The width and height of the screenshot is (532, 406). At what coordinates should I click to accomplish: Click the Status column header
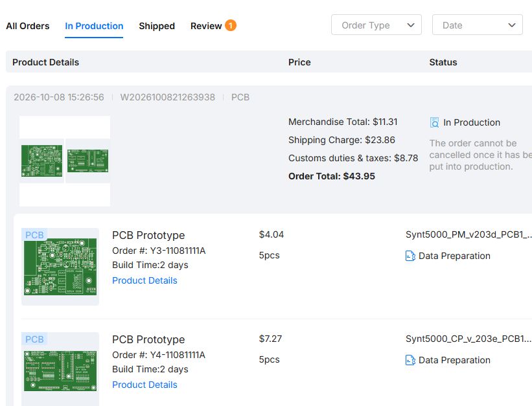click(x=443, y=62)
